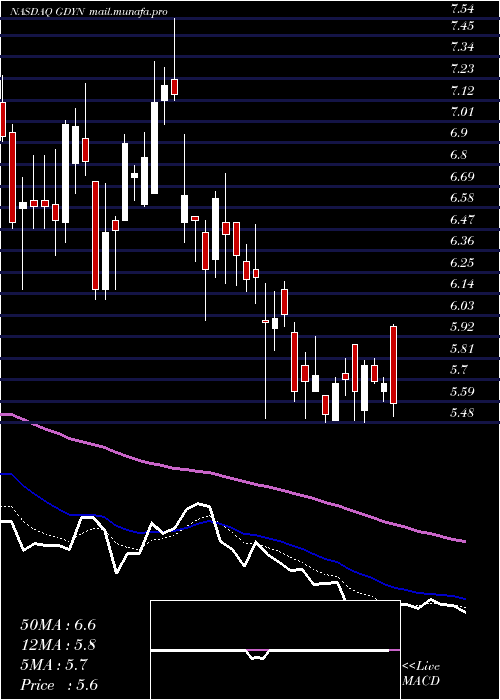Click the <<Live MACD label
500x700 pixels.
click(x=421, y=674)
